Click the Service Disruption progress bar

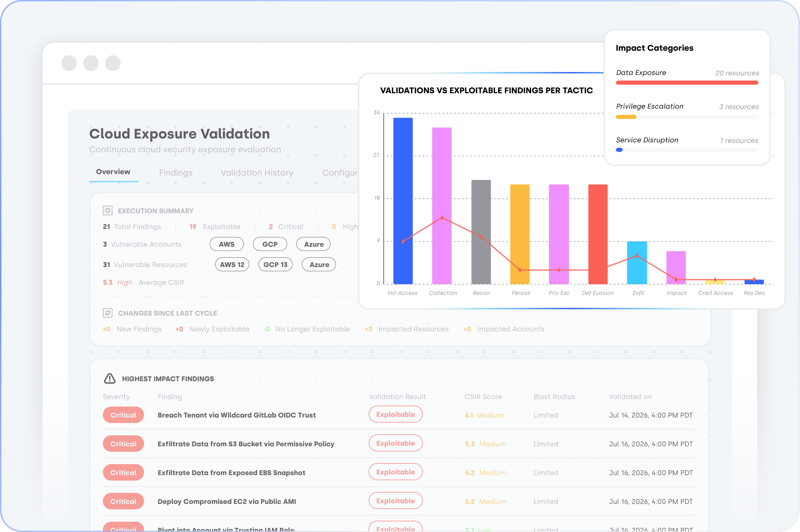coord(687,150)
